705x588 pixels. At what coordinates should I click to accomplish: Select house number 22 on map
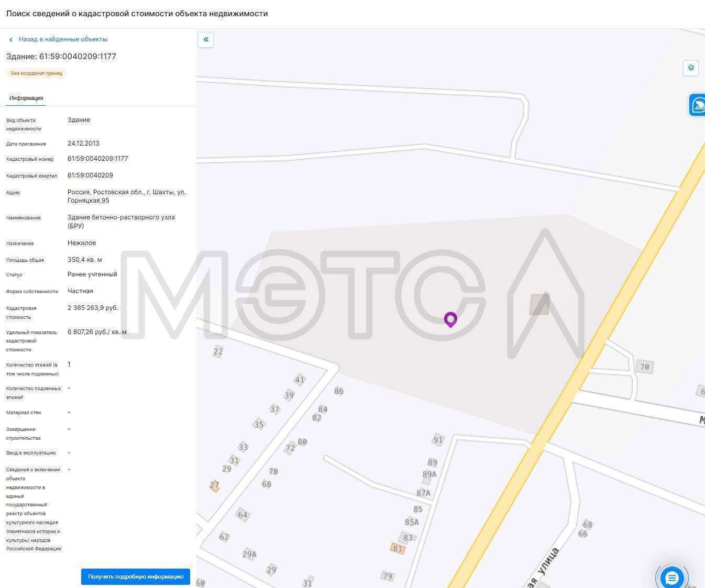point(218,351)
